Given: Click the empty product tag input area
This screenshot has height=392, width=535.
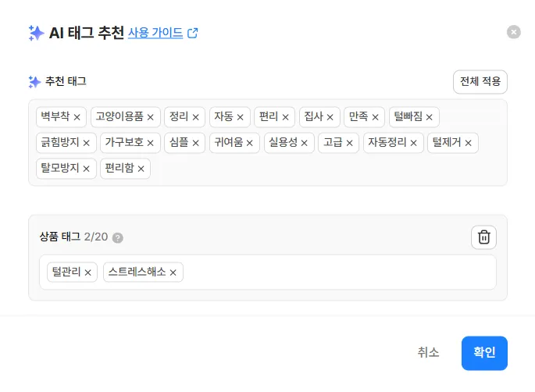Looking at the screenshot, I should (336, 273).
